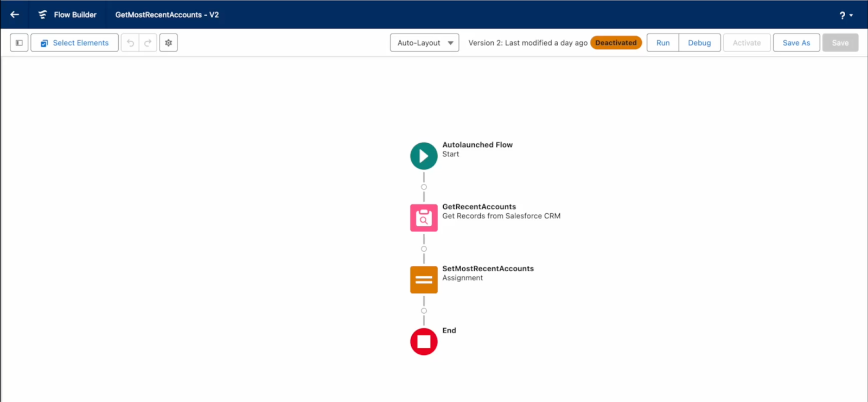Select the End element icon
868x402 pixels.
[x=424, y=342]
